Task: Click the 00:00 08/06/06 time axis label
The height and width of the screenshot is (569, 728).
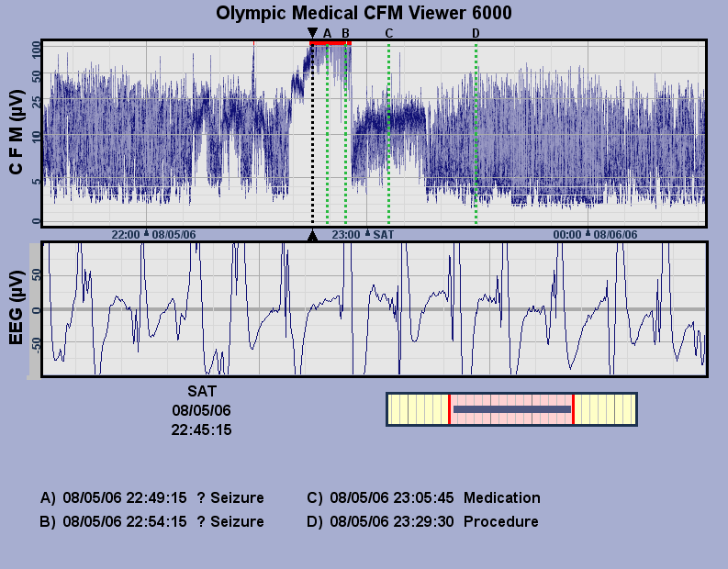Action: (595, 234)
